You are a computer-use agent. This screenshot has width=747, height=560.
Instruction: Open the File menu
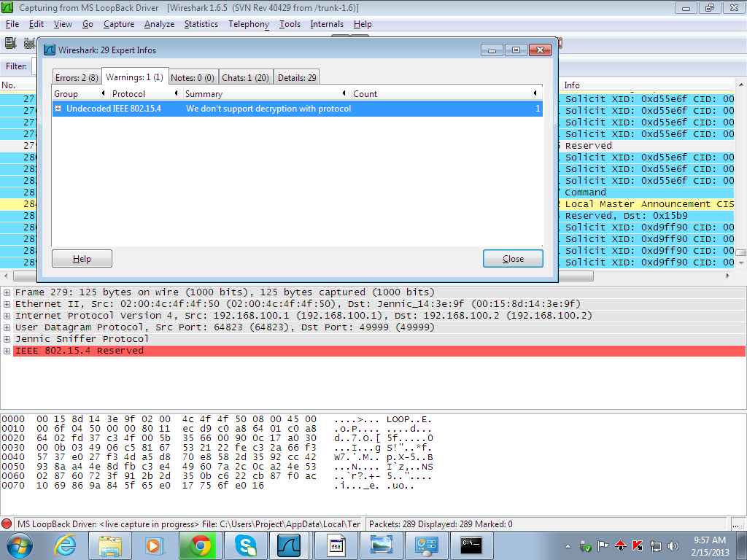pos(12,24)
